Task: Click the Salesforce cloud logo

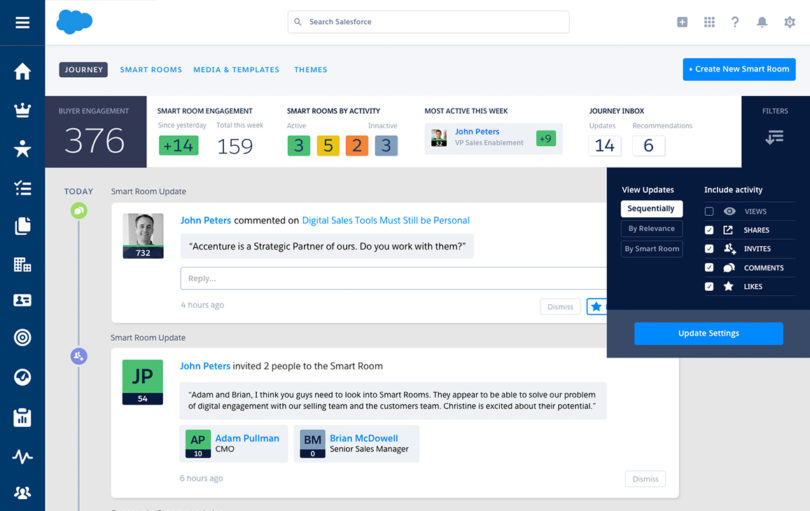Action: point(74,22)
